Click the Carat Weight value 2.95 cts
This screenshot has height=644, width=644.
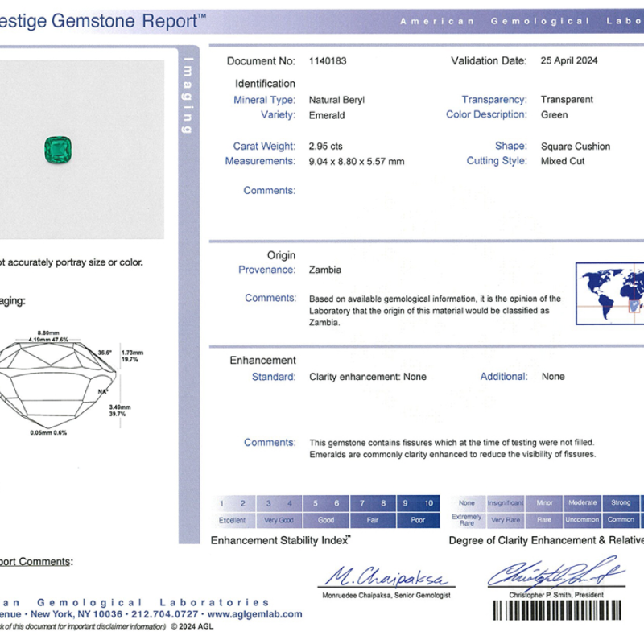coord(325,147)
